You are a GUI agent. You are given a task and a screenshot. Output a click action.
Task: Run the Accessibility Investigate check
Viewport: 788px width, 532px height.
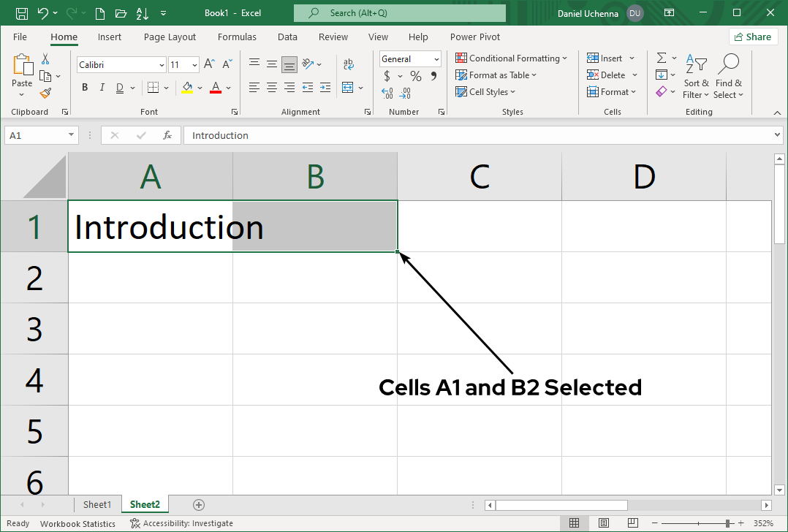(x=181, y=523)
